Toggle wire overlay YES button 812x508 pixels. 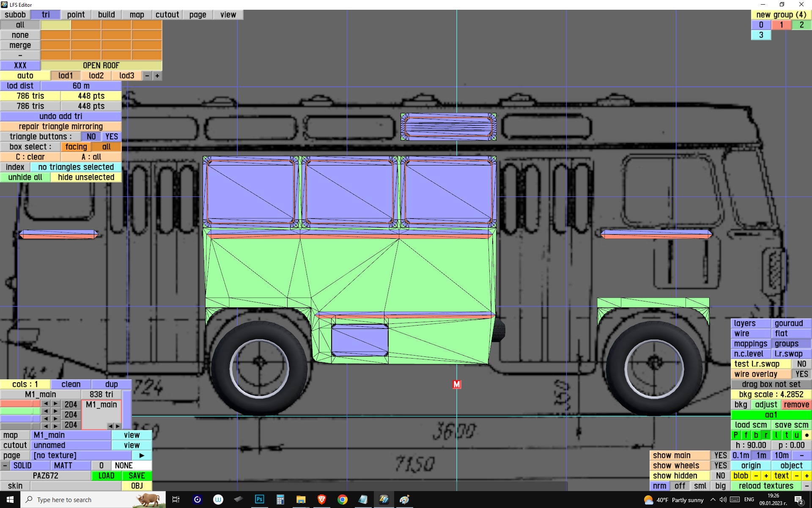tap(801, 374)
